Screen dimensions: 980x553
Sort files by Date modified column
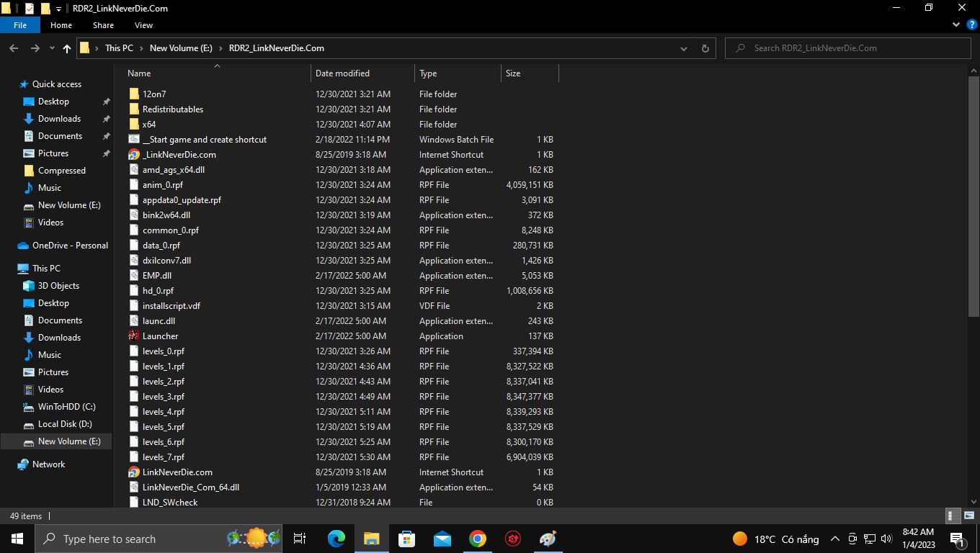342,73
